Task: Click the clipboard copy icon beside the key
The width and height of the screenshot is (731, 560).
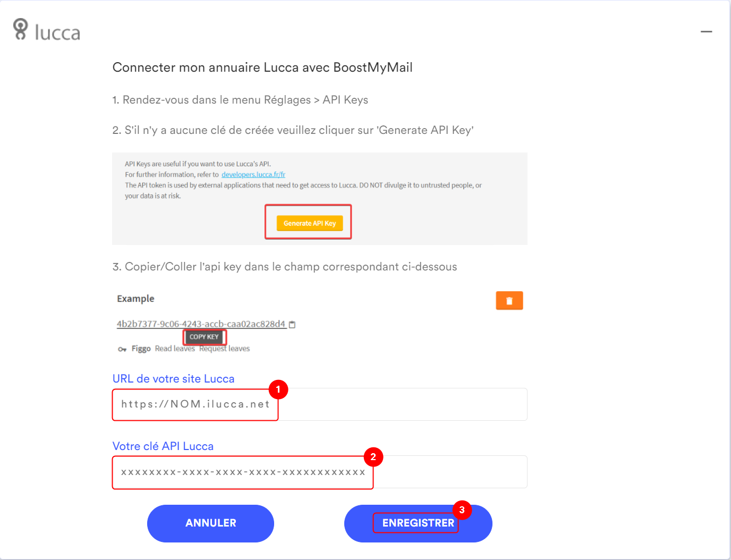Action: pos(292,324)
